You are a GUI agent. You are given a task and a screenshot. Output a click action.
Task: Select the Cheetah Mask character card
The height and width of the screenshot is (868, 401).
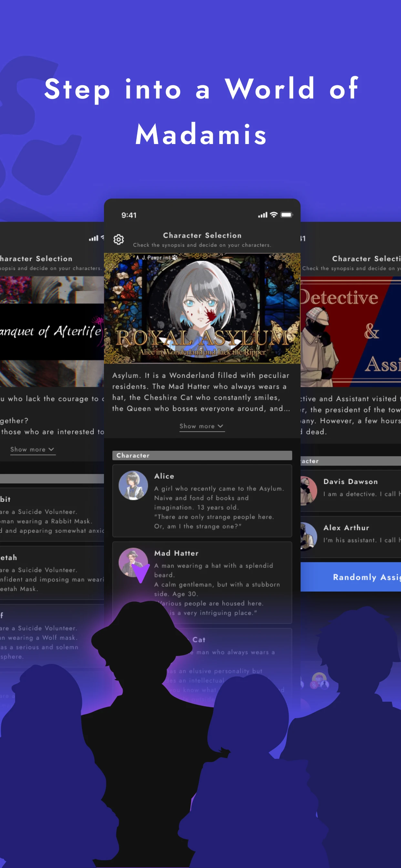pyautogui.click(x=52, y=573)
